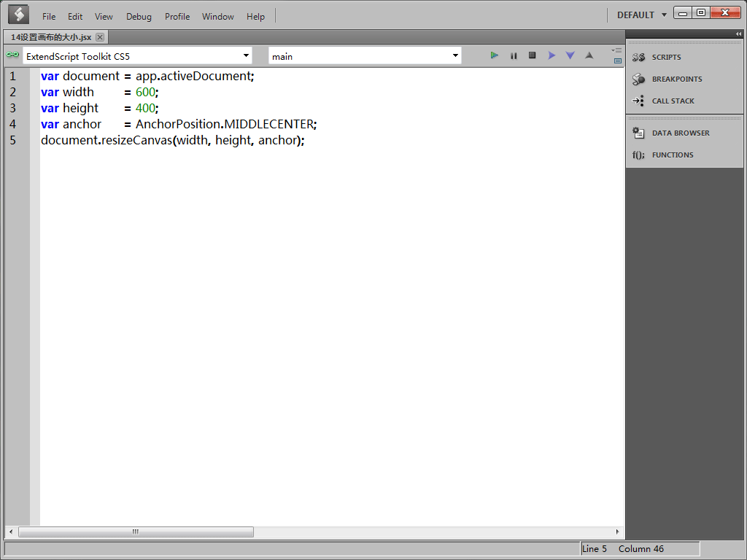Click the SCRIPTS panel label
Viewport: 747px width, 560px height.
click(666, 57)
